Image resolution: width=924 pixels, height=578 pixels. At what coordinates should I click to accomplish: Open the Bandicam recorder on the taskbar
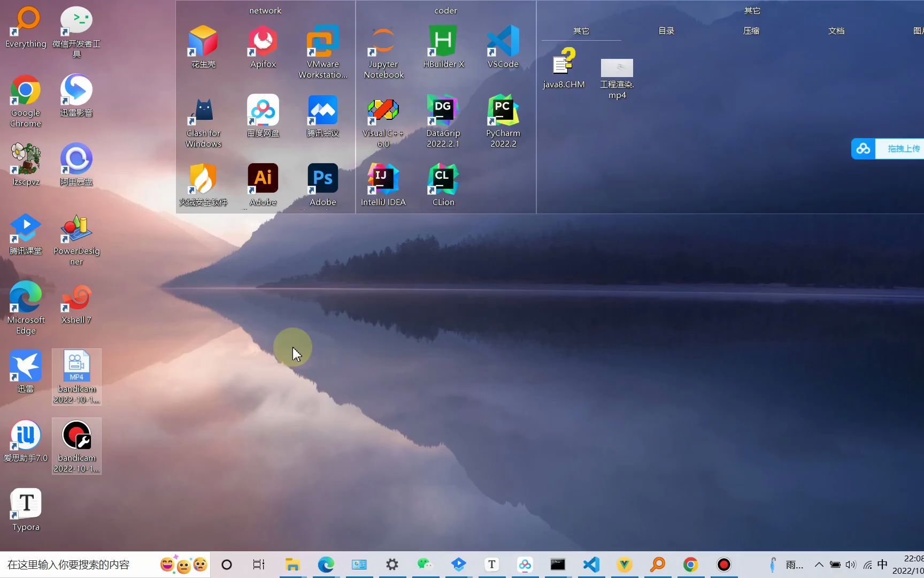coord(723,565)
